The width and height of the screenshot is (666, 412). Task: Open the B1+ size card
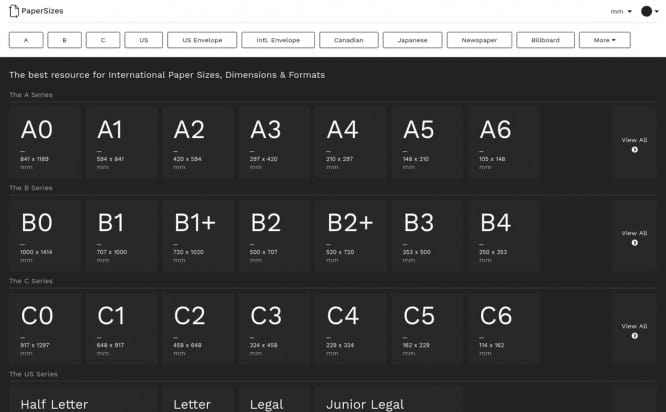point(198,236)
